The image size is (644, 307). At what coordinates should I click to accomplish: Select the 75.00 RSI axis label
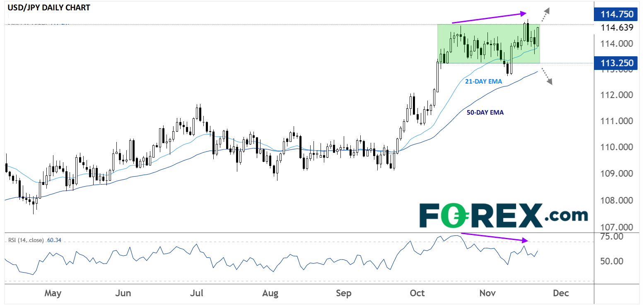coord(612,237)
